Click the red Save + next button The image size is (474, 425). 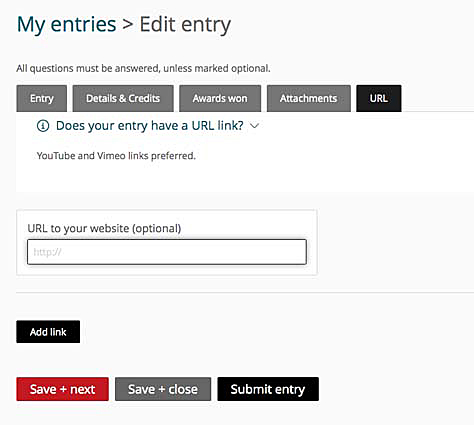[62, 389]
